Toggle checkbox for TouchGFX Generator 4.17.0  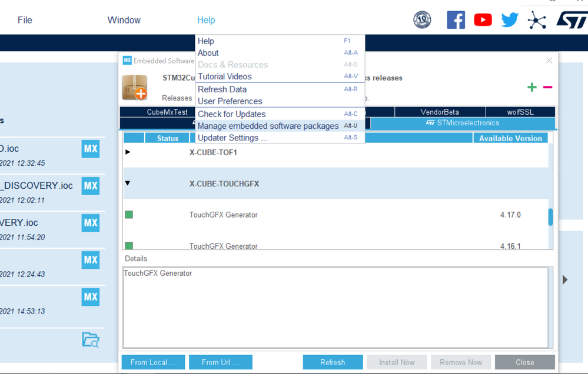point(129,215)
